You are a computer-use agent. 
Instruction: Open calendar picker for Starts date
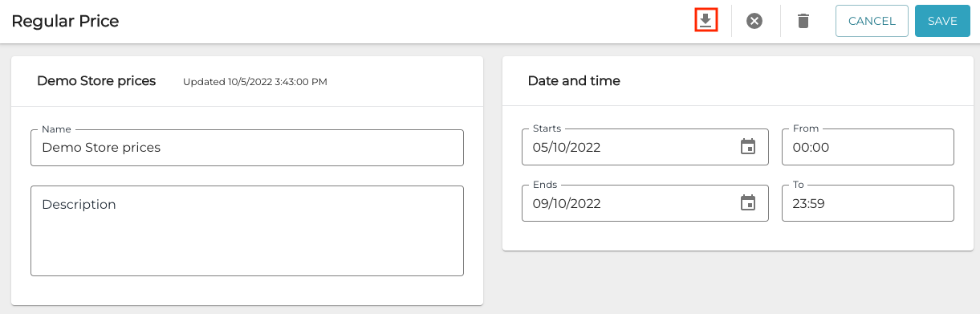pos(748,147)
